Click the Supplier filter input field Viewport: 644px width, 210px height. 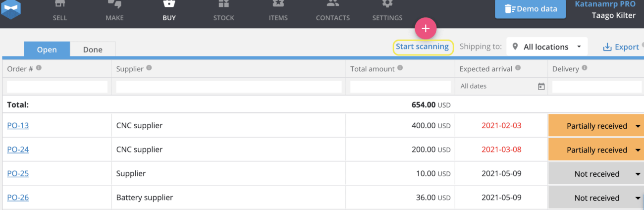(x=229, y=87)
